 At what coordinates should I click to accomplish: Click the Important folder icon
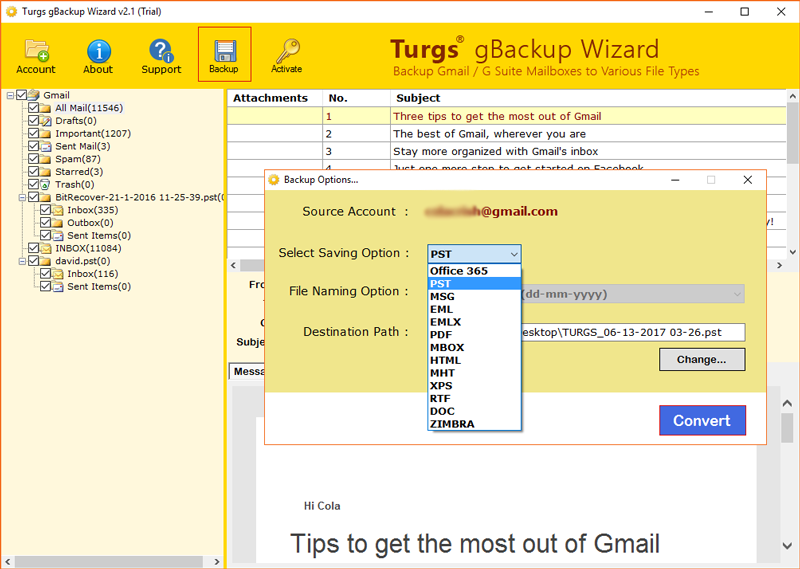(x=45, y=133)
